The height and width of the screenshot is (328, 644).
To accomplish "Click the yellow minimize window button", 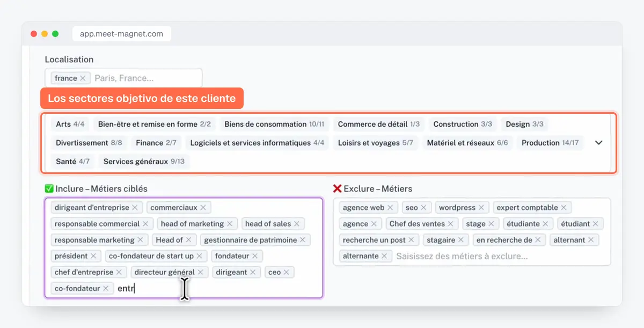I will tap(45, 34).
